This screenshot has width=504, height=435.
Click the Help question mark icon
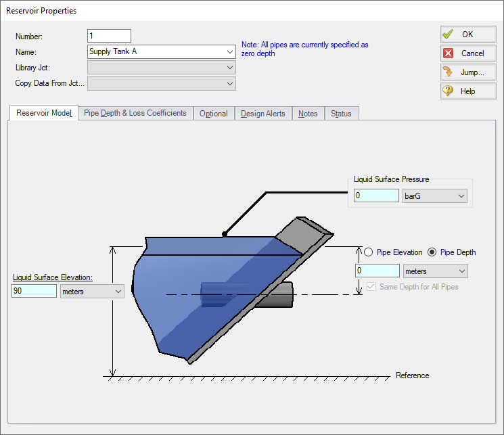(448, 91)
